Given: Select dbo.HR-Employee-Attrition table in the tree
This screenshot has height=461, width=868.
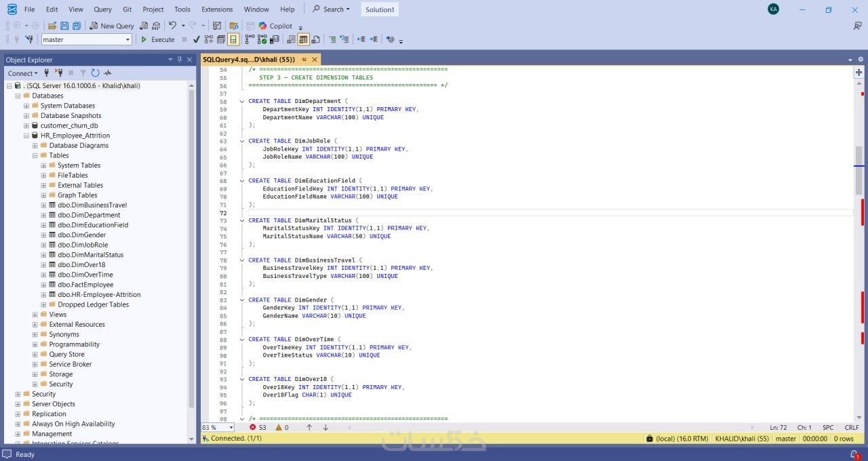Looking at the screenshot, I should [x=99, y=295].
